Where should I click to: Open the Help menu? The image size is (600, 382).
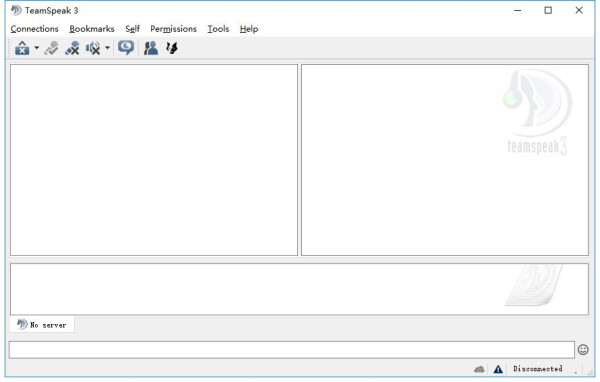click(249, 29)
